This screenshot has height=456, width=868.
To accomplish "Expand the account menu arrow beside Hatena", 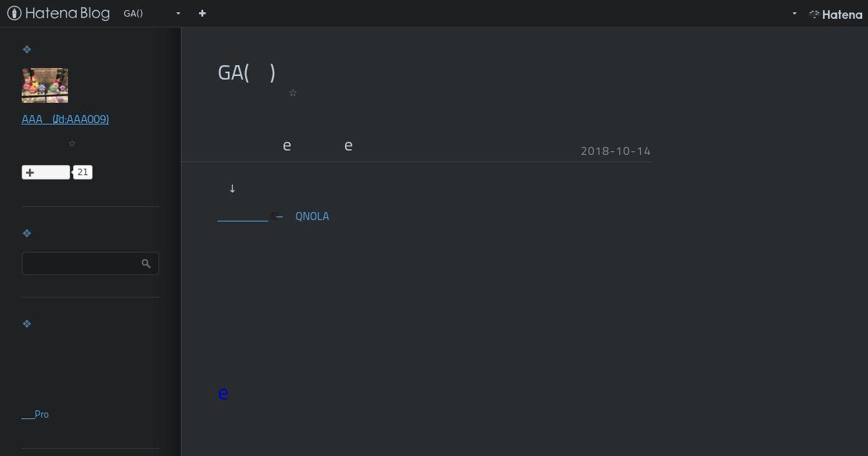I will 794,14.
